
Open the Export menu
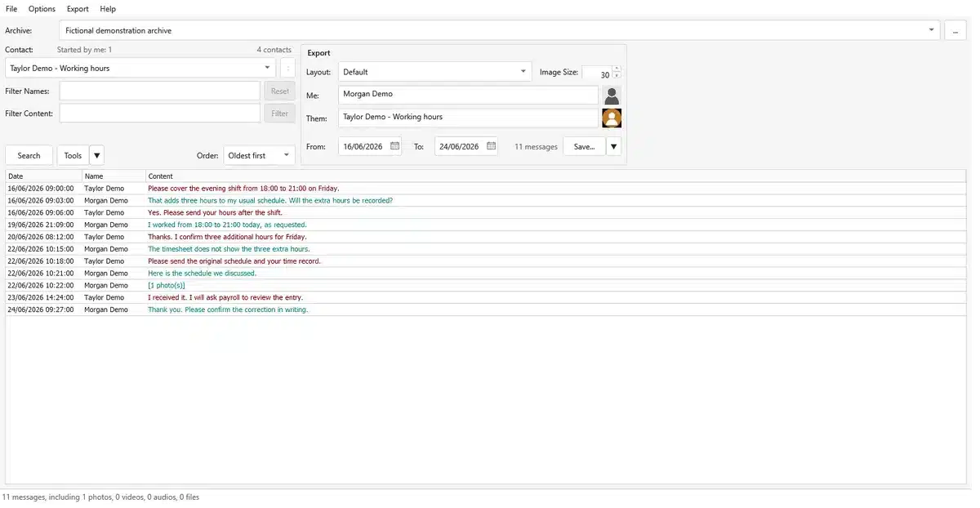point(78,9)
